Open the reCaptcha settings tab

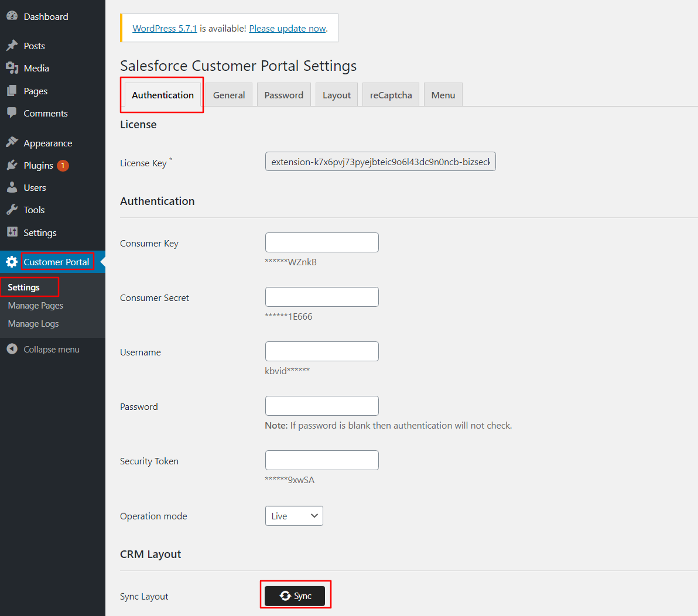[391, 95]
